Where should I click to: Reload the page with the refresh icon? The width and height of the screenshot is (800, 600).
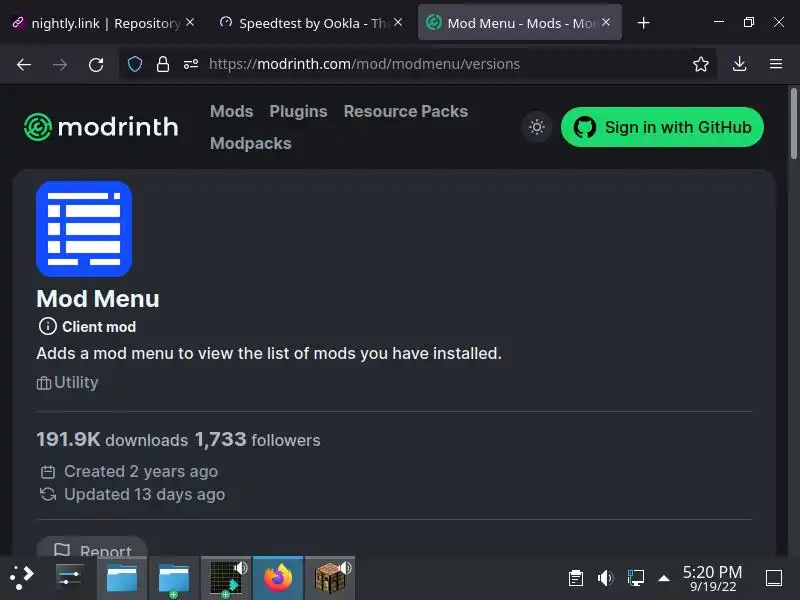[x=96, y=64]
